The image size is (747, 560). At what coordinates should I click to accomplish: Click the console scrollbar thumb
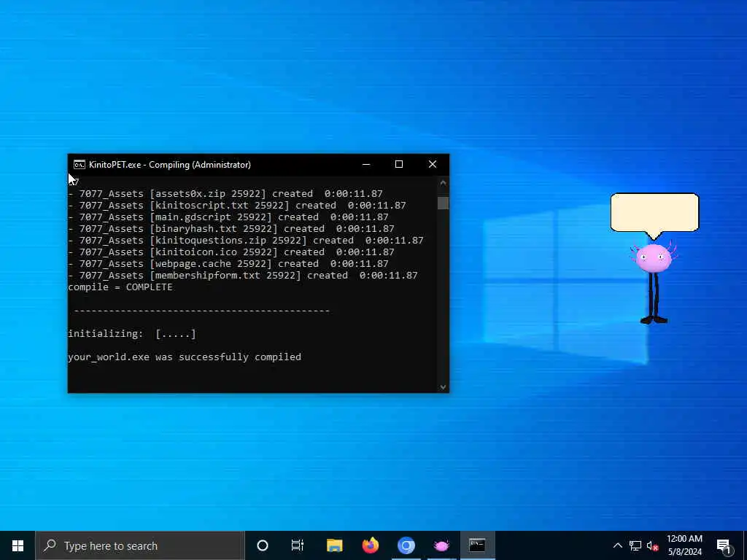coord(443,203)
